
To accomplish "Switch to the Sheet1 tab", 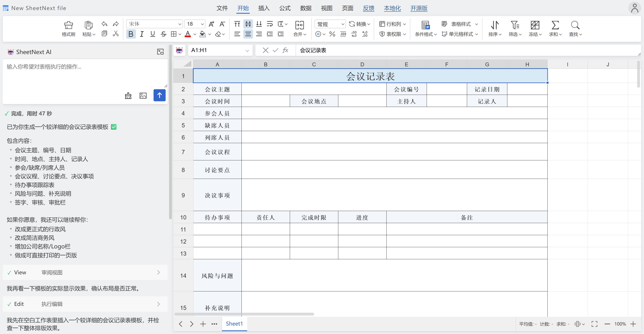I will [x=234, y=324].
